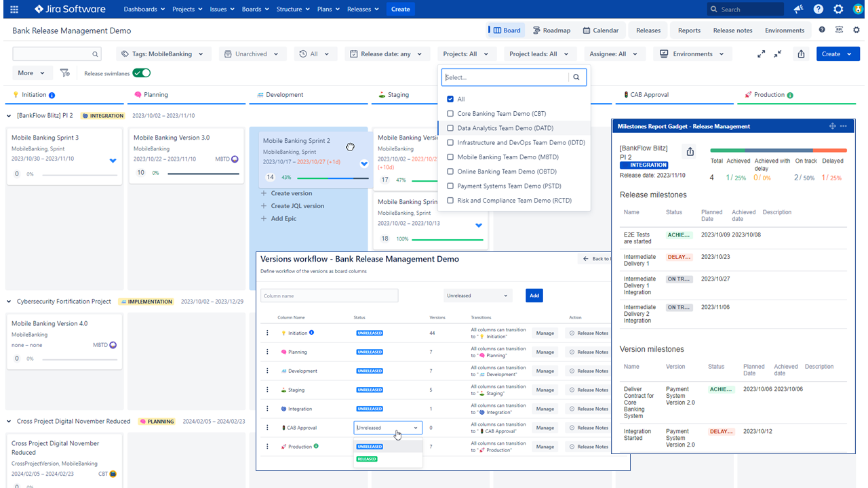
Task: Open the Release date: any dropdown
Action: (387, 54)
